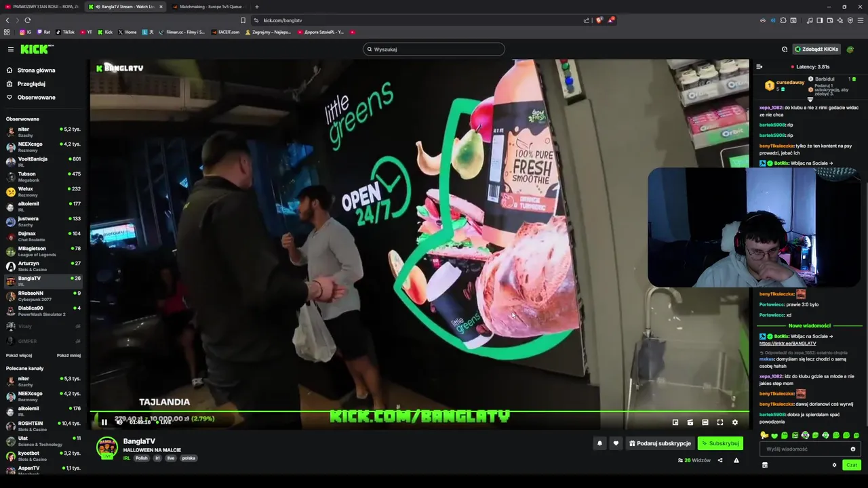Close the BanglaTV Stream browser tab
The height and width of the screenshot is (488, 868).
click(161, 7)
